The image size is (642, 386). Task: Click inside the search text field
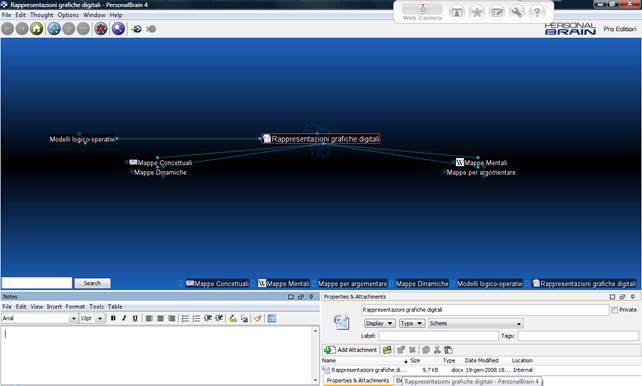pyautogui.click(x=37, y=283)
